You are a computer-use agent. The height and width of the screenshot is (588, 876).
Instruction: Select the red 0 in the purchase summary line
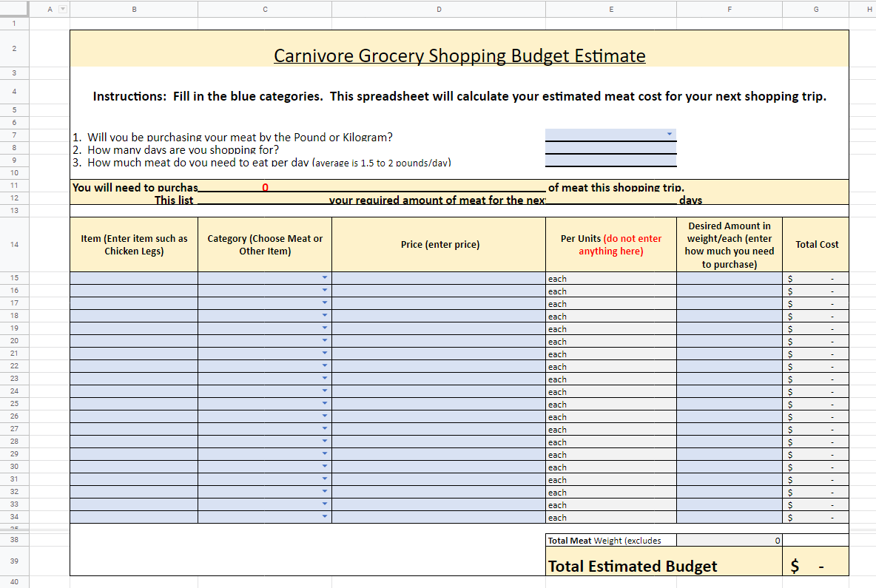(x=265, y=187)
